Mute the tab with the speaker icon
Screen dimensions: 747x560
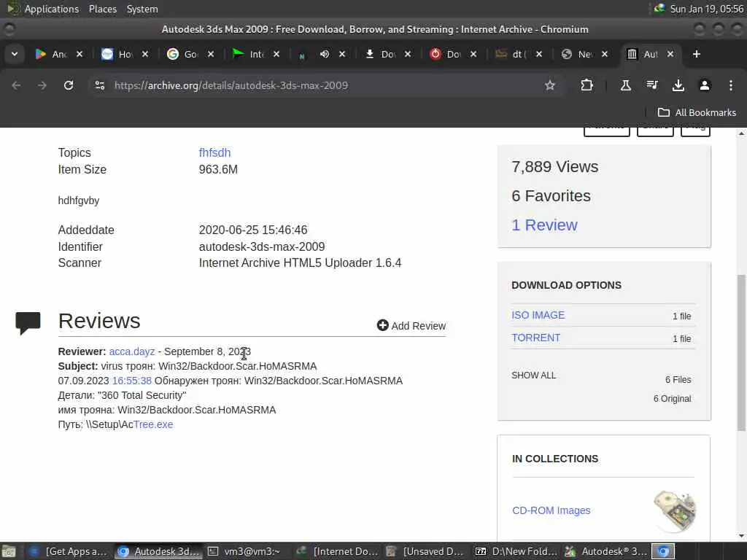(x=325, y=54)
